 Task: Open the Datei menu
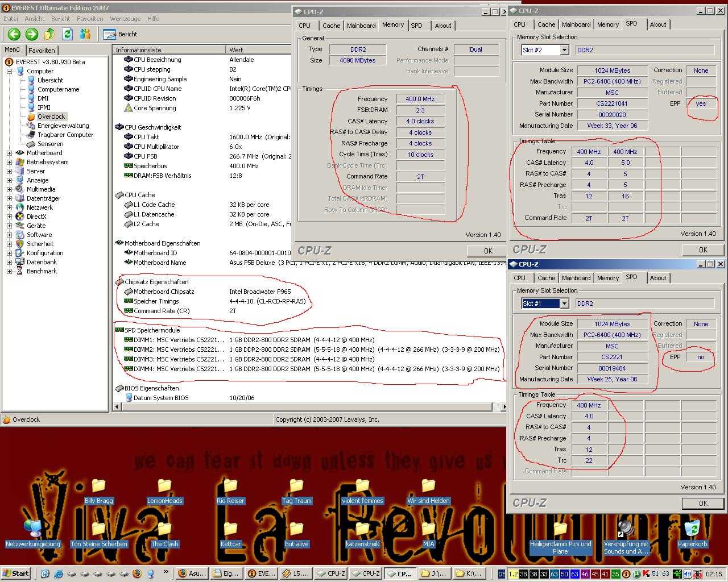point(11,19)
